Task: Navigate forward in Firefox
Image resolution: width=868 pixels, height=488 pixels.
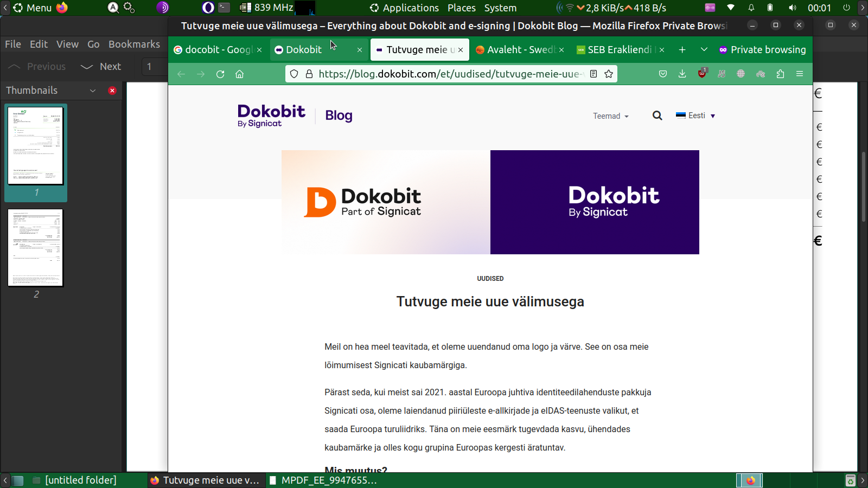Action: 201,74
